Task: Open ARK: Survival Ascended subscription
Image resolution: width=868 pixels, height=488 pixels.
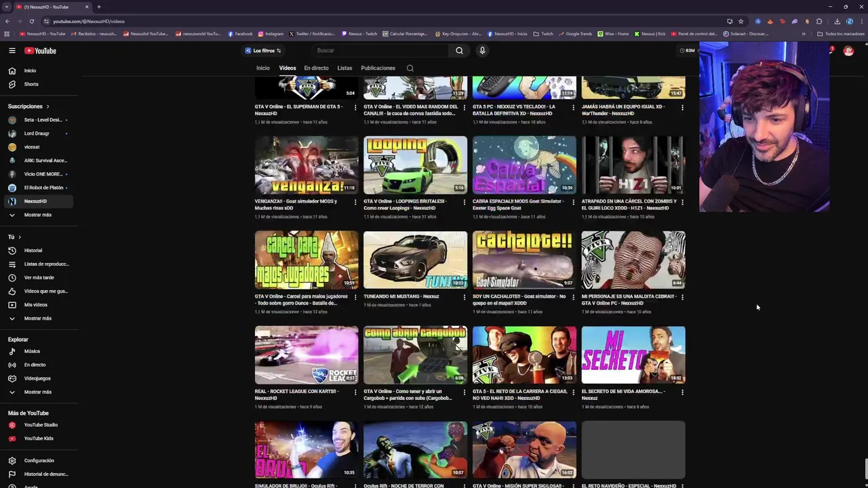Action: [39, 161]
